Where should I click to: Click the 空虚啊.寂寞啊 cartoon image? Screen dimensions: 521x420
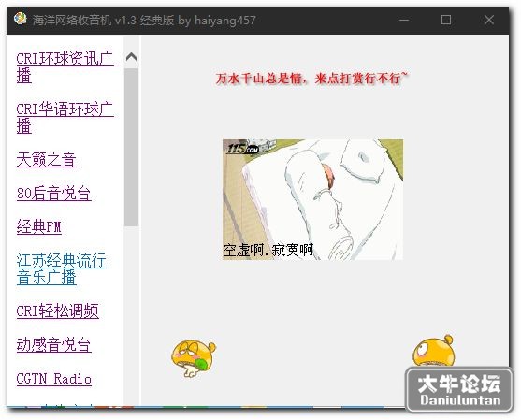click(312, 199)
